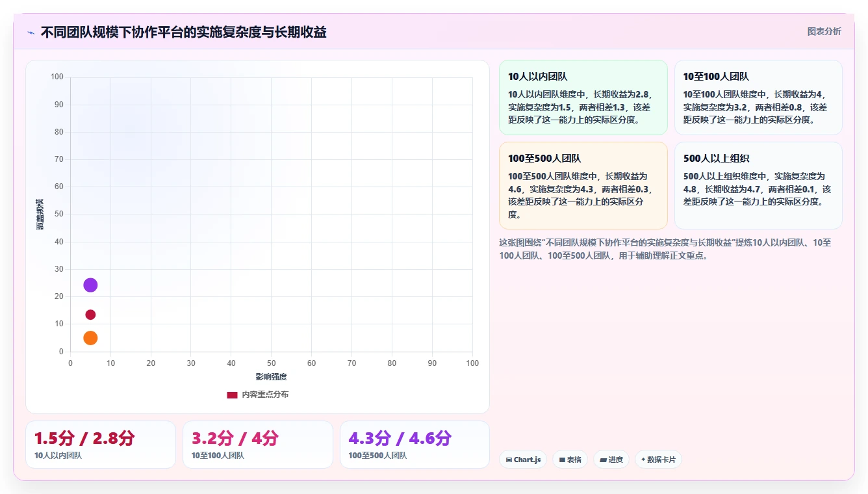Click the y-axis tick label 100
This screenshot has height=494, width=868.
[57, 77]
